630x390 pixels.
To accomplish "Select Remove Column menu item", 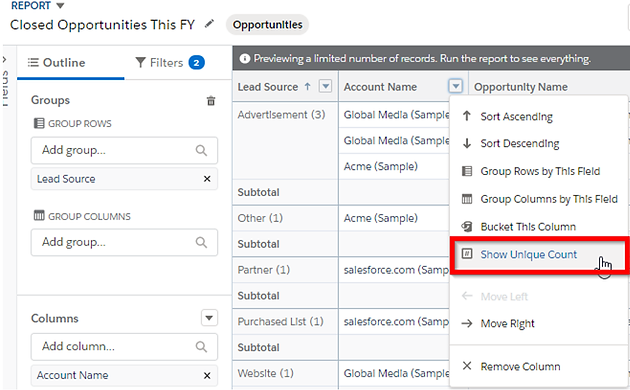I will coord(538,366).
